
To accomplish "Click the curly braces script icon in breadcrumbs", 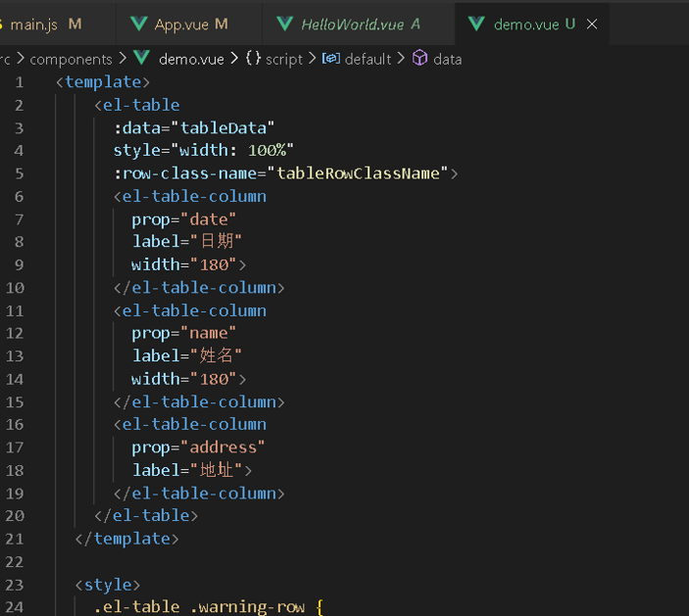I will (x=253, y=59).
